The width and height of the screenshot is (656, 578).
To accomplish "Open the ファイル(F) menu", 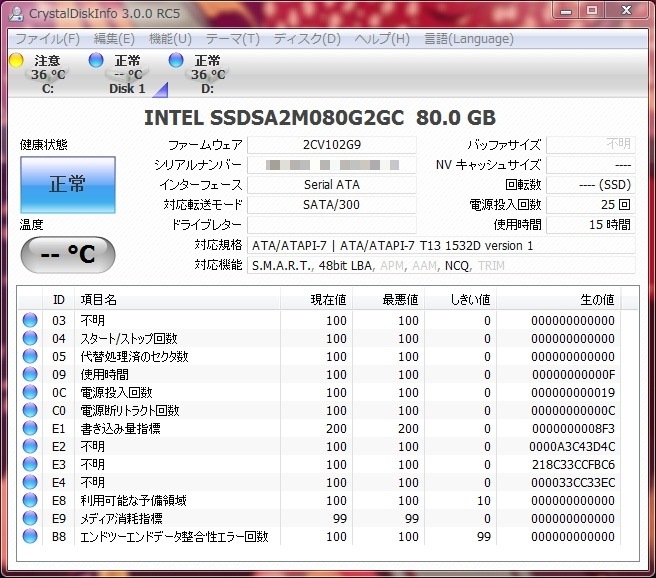I will [x=47, y=39].
